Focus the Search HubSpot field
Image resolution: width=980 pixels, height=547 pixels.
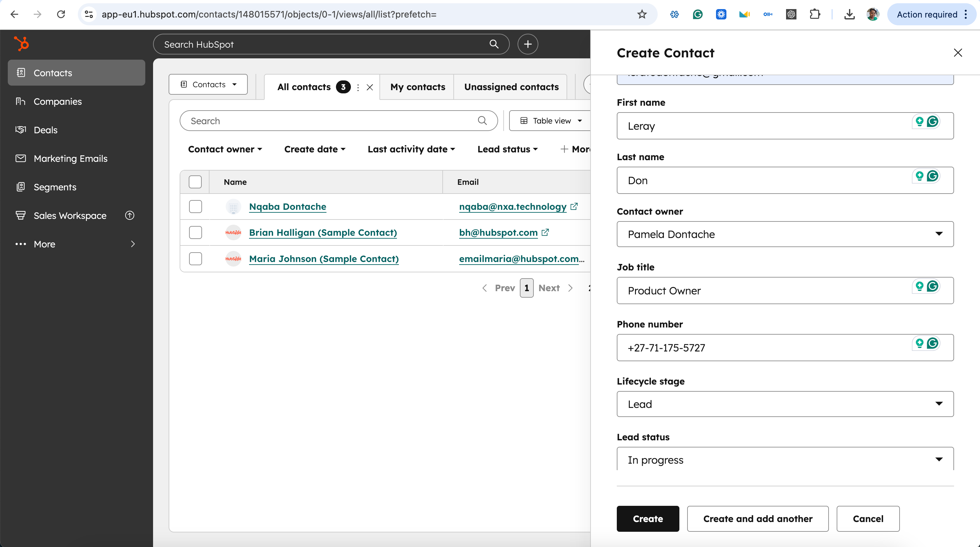(331, 44)
